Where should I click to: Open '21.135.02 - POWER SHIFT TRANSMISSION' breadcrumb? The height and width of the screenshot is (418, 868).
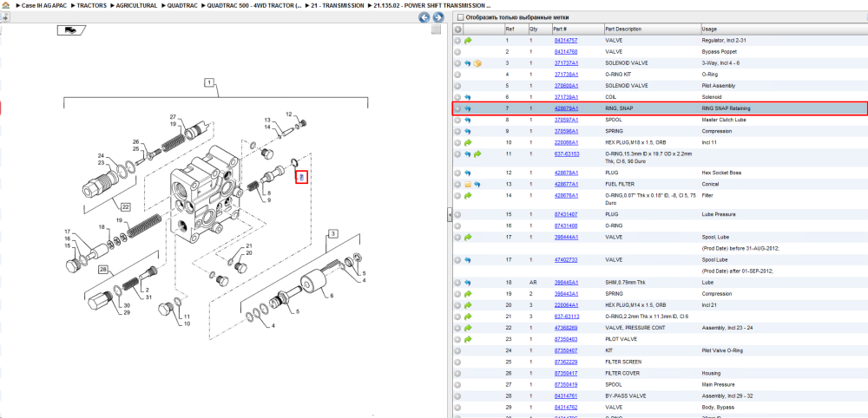click(x=432, y=5)
